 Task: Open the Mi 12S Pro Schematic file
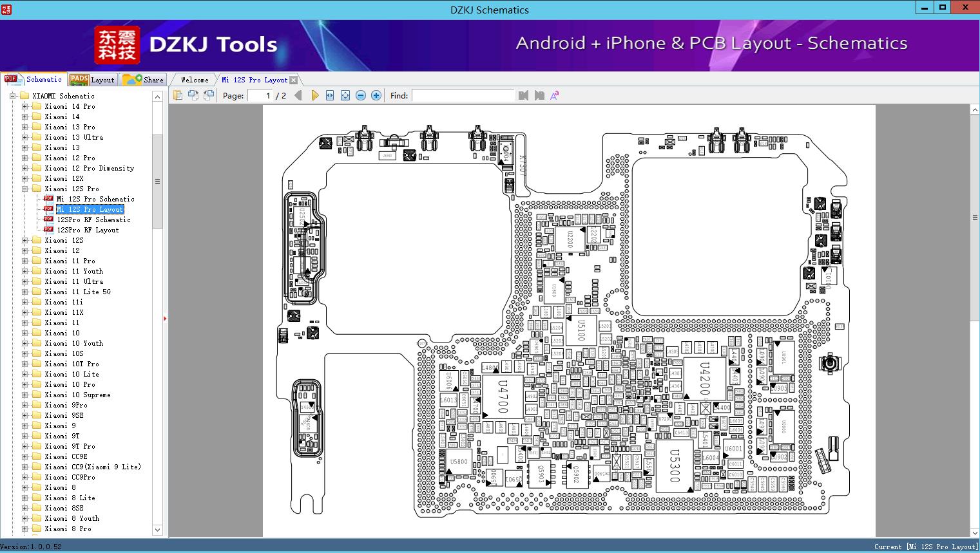95,199
